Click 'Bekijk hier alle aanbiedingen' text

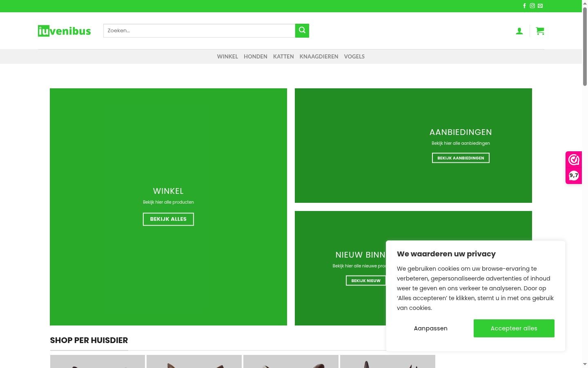click(461, 143)
